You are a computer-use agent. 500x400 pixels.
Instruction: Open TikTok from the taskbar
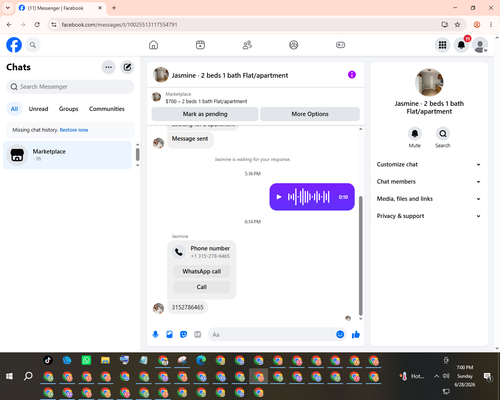pyautogui.click(x=48, y=360)
